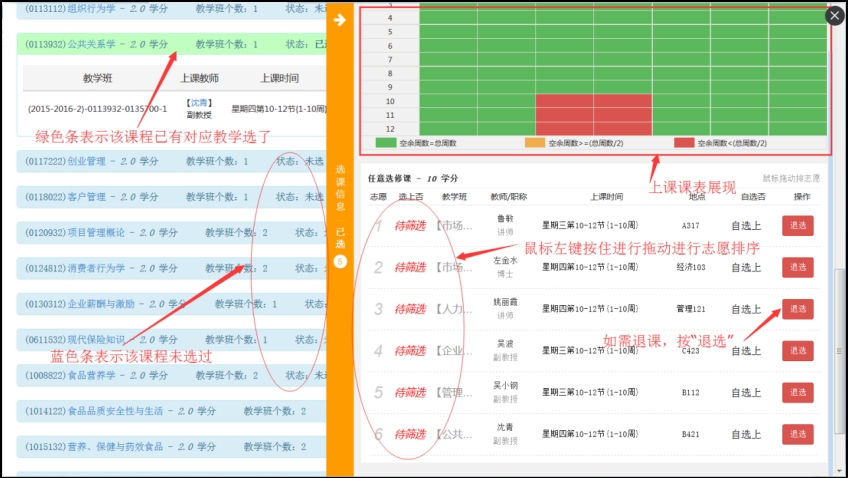Click the 已选 count badge showing 5
The width and height of the screenshot is (848, 478).
pos(340,262)
